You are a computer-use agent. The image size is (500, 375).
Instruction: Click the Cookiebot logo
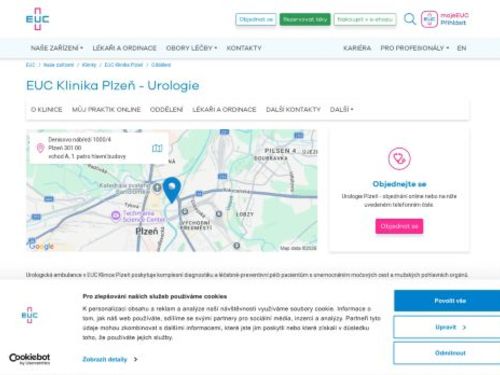click(29, 359)
